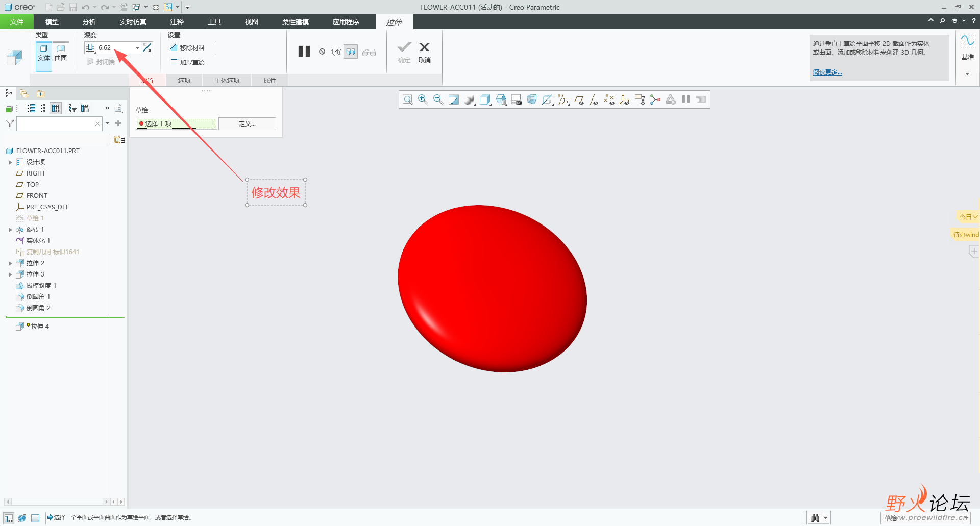This screenshot has width=980, height=526.
Task: Open the depth value dropdown arrow
Action: [x=137, y=48]
